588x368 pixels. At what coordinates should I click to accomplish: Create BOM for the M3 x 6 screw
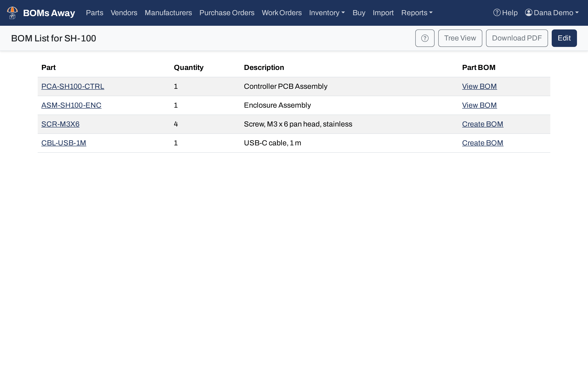482,124
